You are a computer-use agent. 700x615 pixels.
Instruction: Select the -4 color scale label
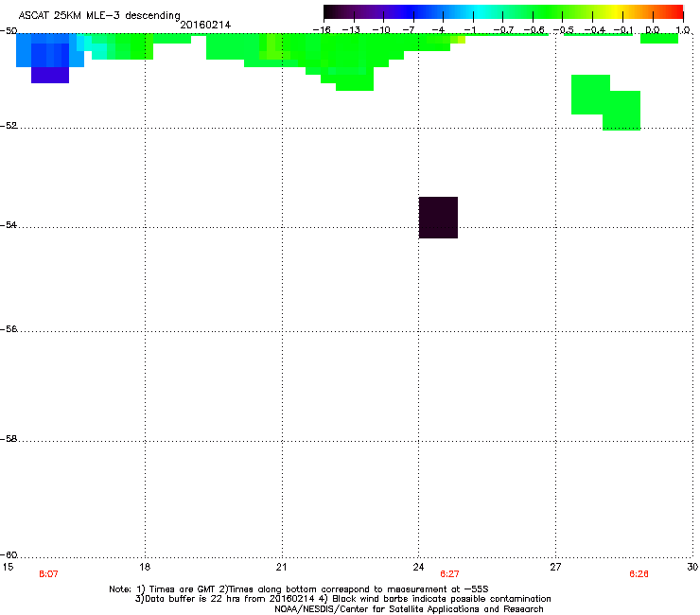coord(438,30)
